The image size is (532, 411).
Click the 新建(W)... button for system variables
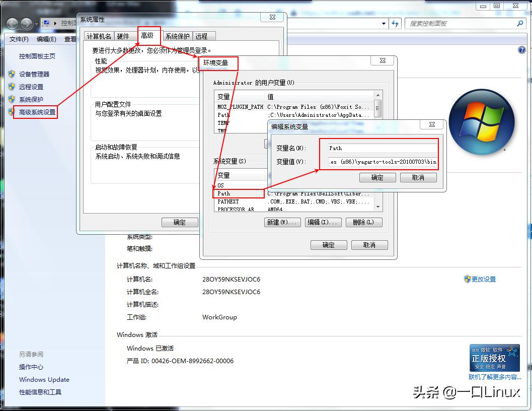tap(282, 222)
